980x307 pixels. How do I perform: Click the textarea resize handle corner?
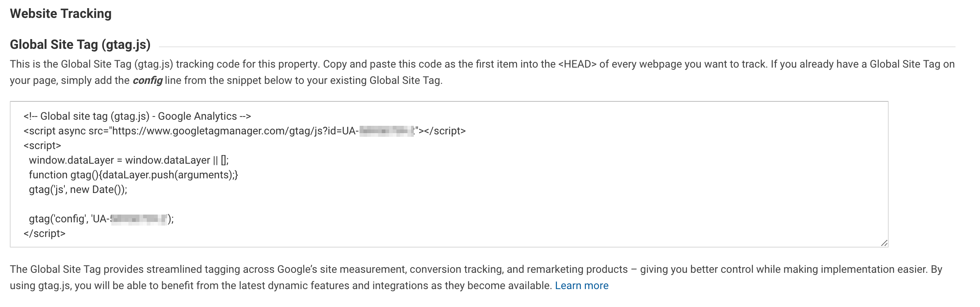(884, 243)
